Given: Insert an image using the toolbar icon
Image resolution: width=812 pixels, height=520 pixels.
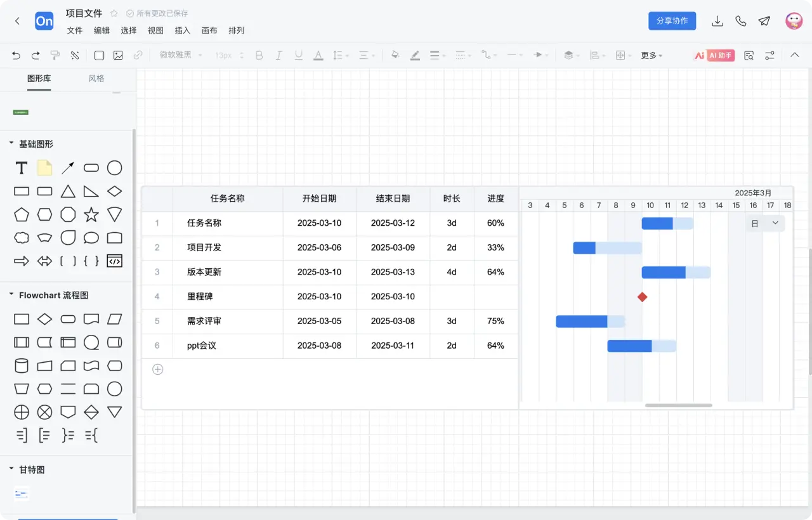Looking at the screenshot, I should [x=118, y=55].
